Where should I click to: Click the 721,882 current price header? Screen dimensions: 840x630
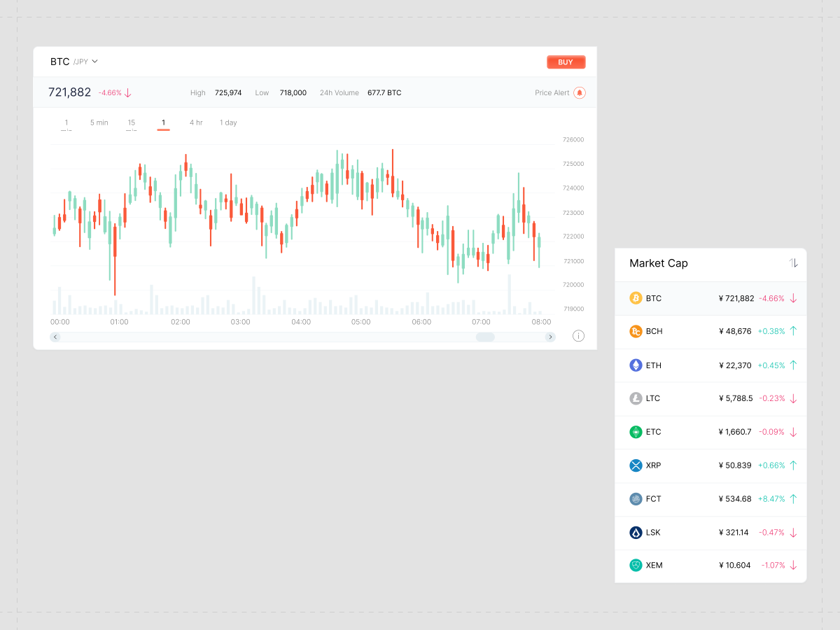[x=69, y=92]
